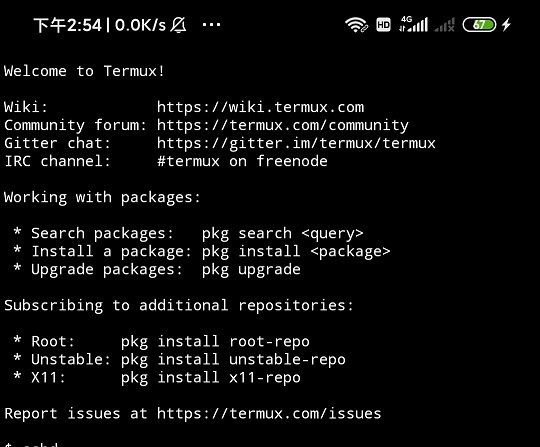Screen dimensions: 540x447
Task: Tap the clock showing 下午2:54
Action: tap(68, 25)
